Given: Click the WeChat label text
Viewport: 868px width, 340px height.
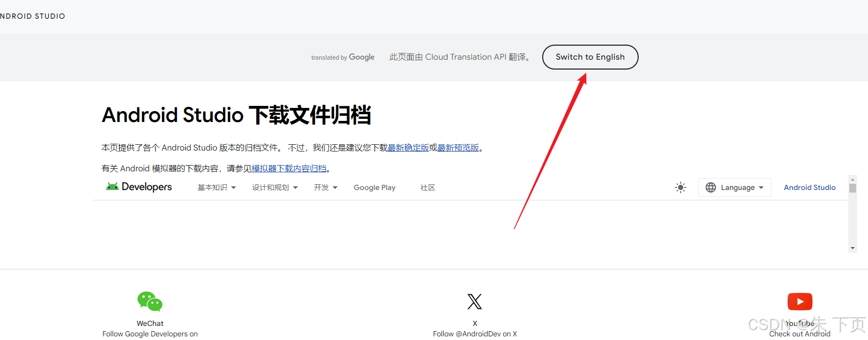Looking at the screenshot, I should tap(150, 323).
